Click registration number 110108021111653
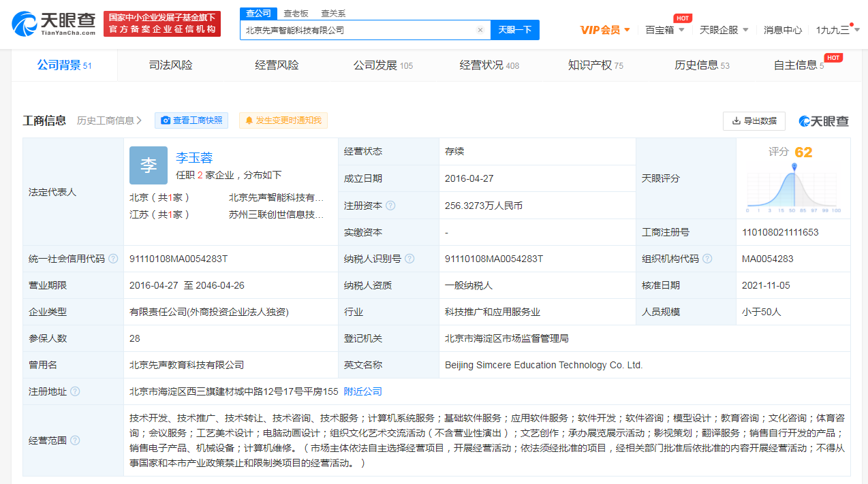 coord(780,232)
